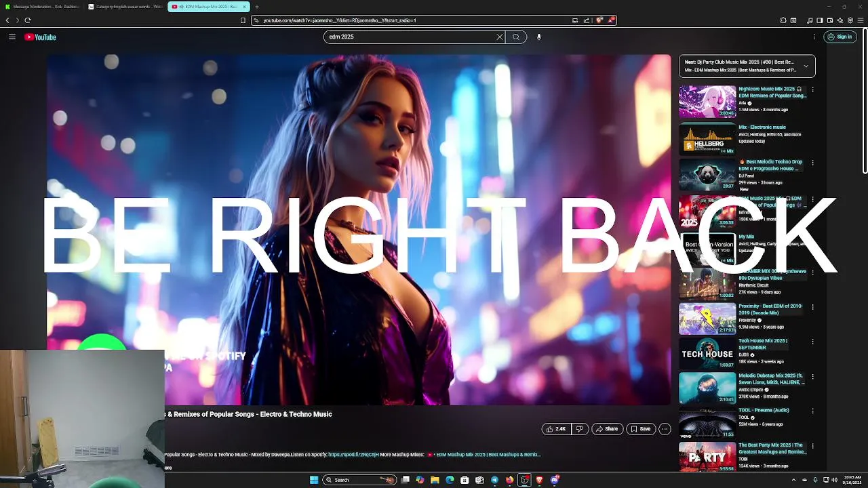This screenshot has height=488, width=868.
Task: Open Best Melodic Techno Drop video title
Action: point(770,165)
